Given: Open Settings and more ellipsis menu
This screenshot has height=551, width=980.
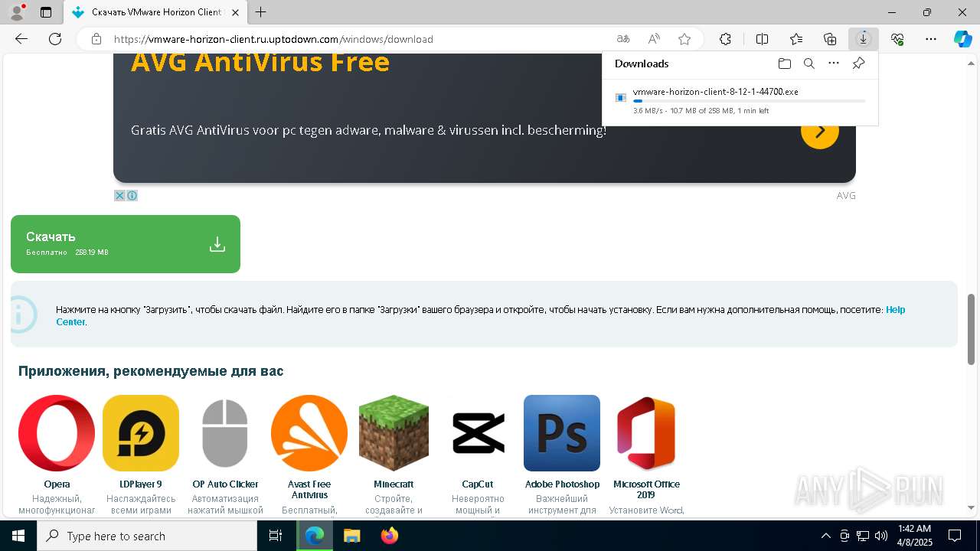Looking at the screenshot, I should click(931, 39).
